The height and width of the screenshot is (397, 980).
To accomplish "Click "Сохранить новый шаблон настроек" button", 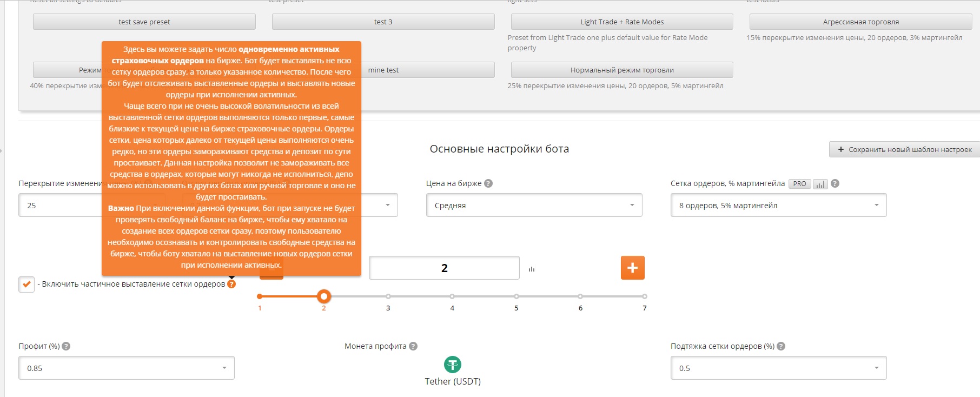I will click(x=905, y=150).
